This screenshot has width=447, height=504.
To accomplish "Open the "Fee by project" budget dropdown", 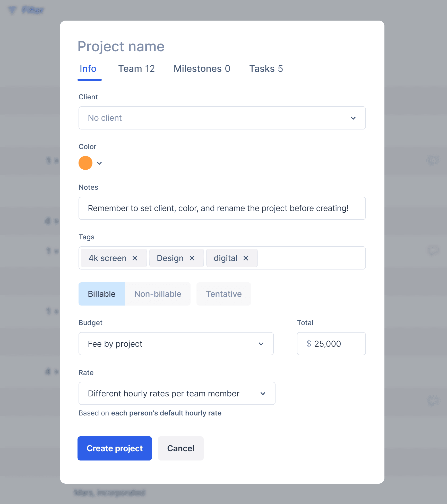I will click(x=176, y=344).
